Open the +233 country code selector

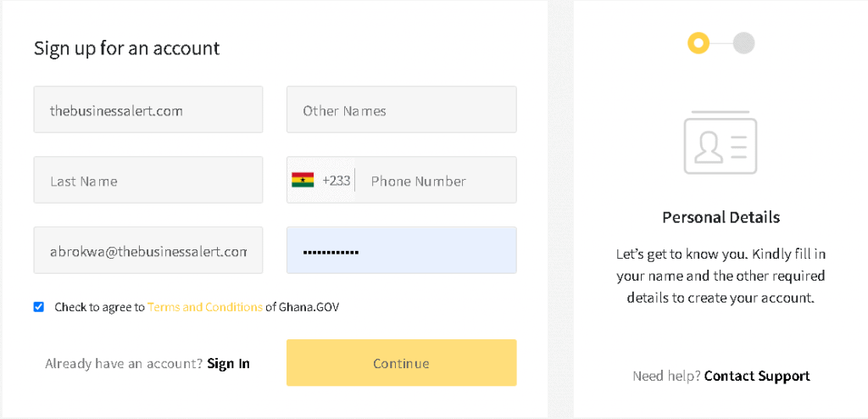(321, 181)
